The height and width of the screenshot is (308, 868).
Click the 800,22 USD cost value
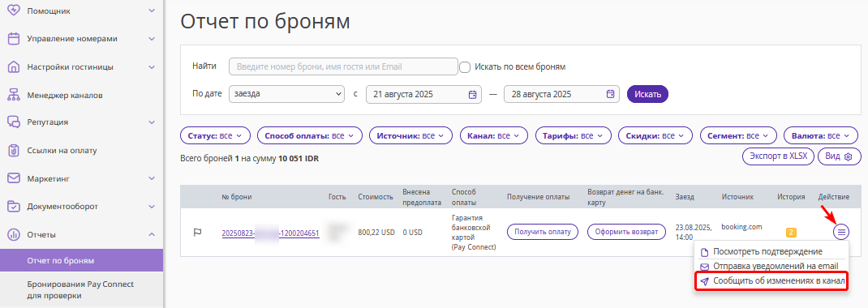pos(376,233)
